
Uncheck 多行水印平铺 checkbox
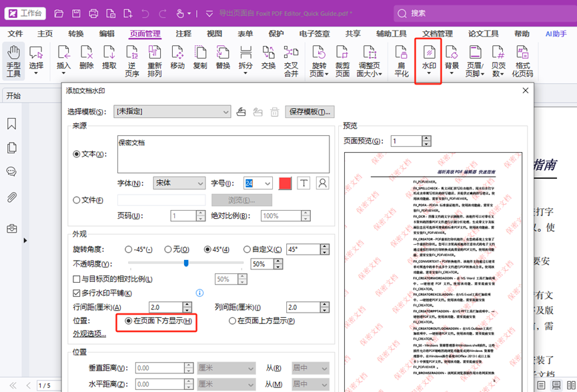[x=77, y=293]
